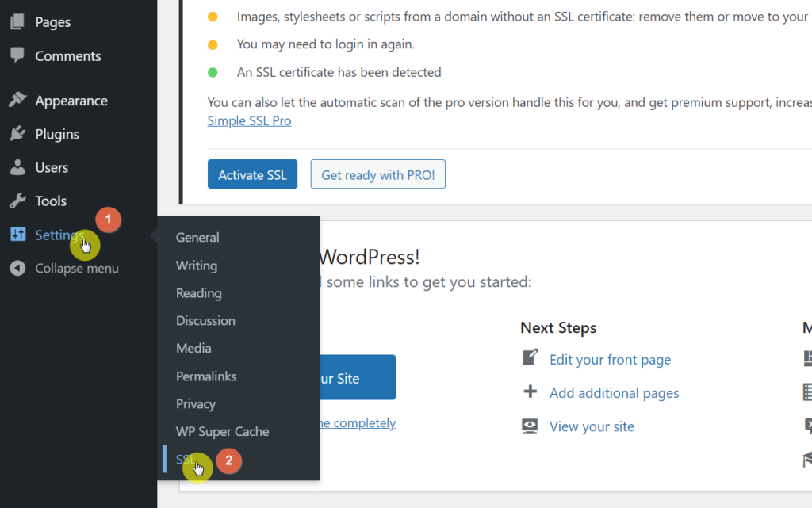Click the Collapse menu arrow icon

17,268
